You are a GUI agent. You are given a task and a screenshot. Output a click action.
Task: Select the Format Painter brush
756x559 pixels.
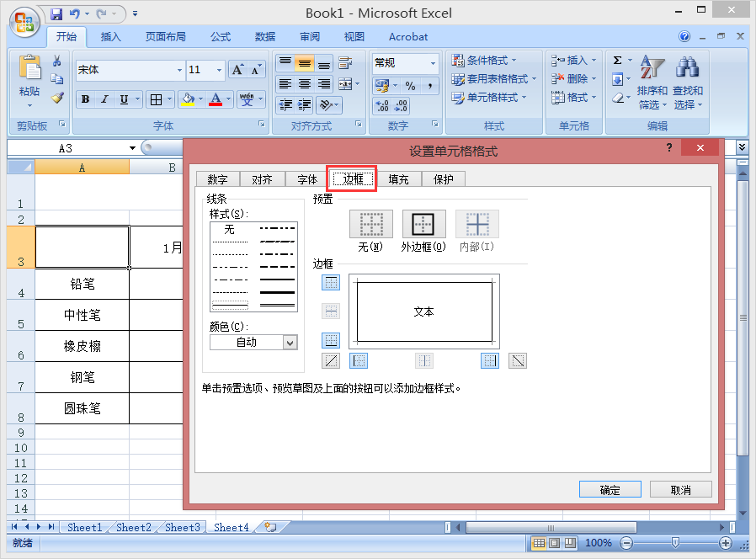[x=57, y=98]
